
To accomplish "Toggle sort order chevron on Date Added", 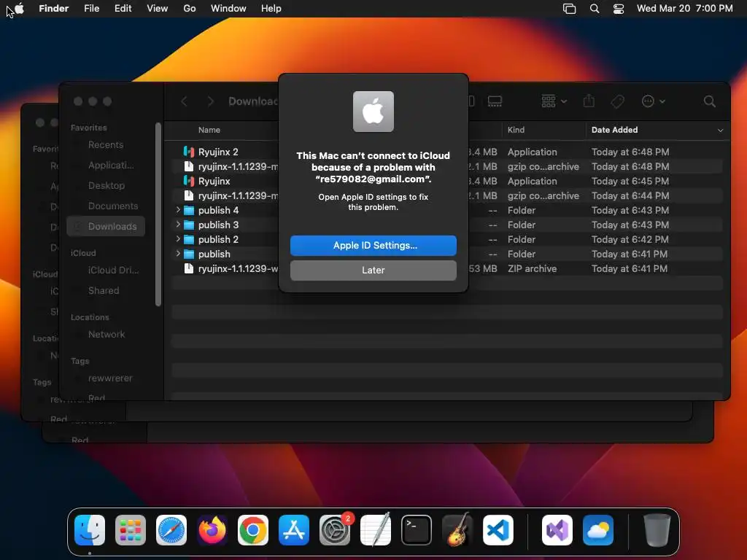I will [720, 130].
